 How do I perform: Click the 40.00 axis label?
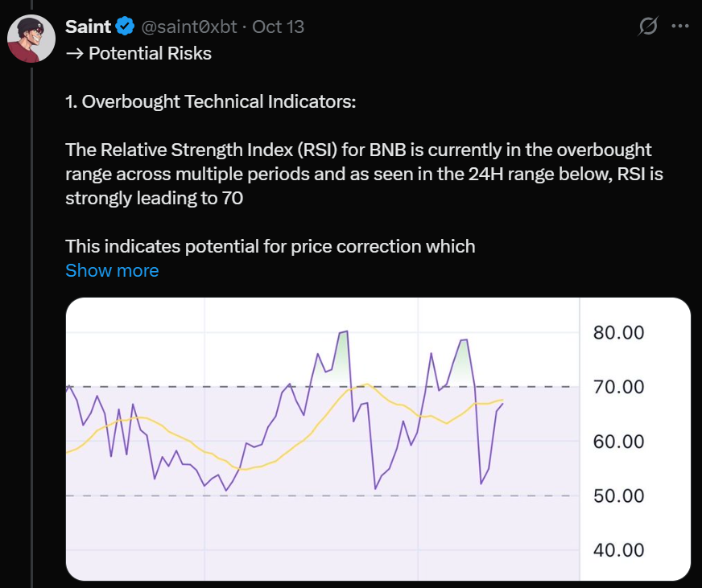618,550
